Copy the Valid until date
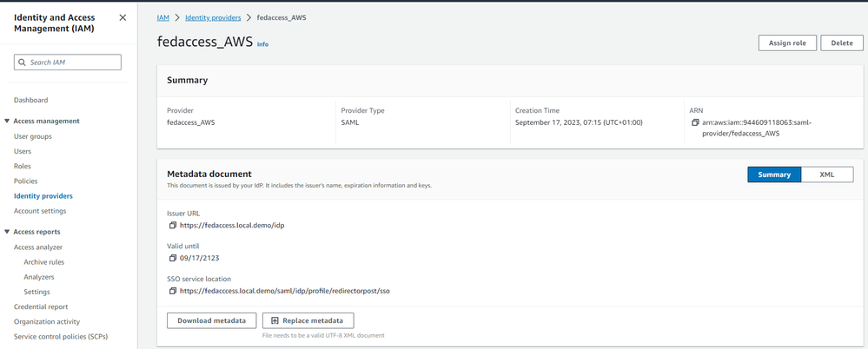 tap(173, 258)
